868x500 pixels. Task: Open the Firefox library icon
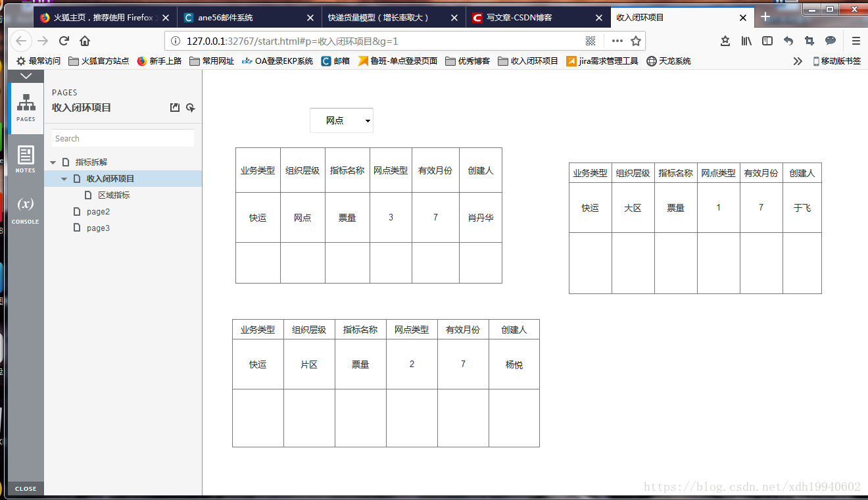746,41
